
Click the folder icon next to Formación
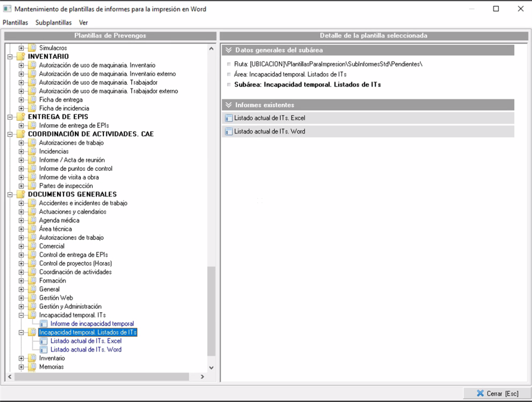32,281
